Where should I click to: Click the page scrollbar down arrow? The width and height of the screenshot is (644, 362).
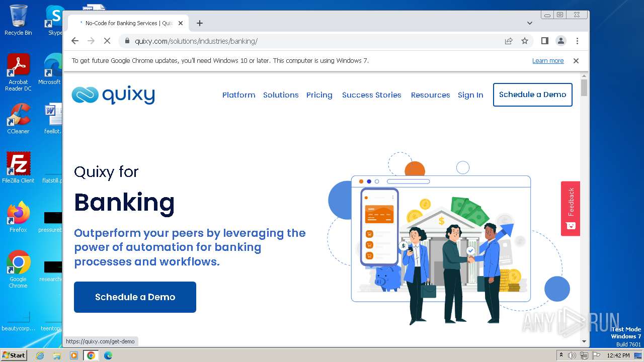click(x=584, y=341)
